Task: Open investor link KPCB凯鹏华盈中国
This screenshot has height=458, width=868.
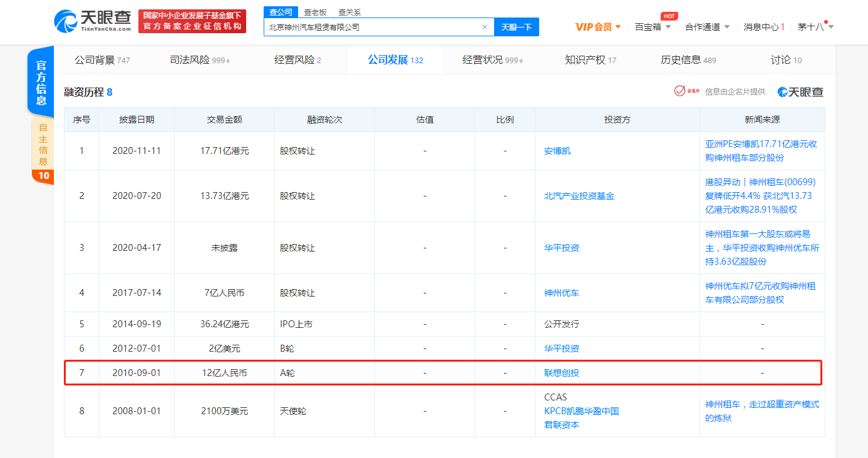Action: pos(582,411)
